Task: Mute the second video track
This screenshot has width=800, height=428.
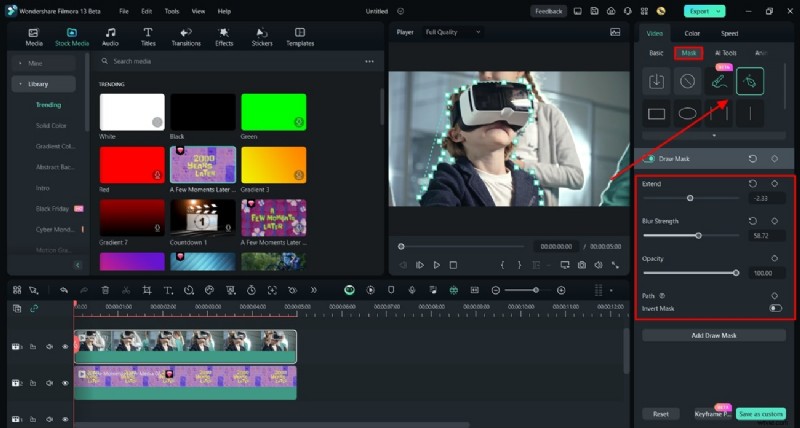Action: click(x=49, y=383)
